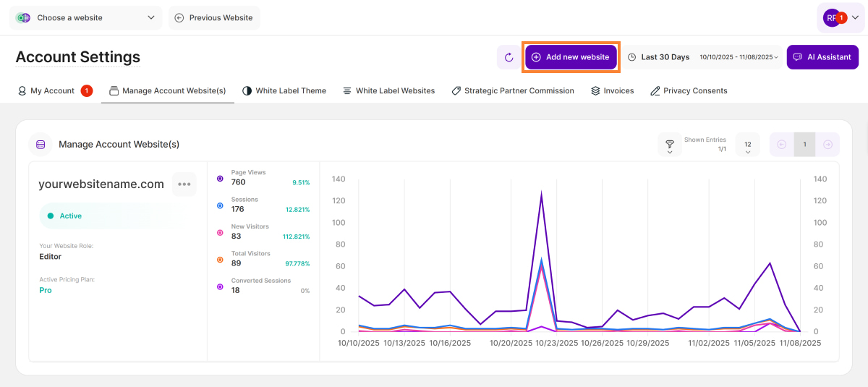Toggle the Page Views series in legend
The height and width of the screenshot is (387, 868).
click(x=220, y=178)
